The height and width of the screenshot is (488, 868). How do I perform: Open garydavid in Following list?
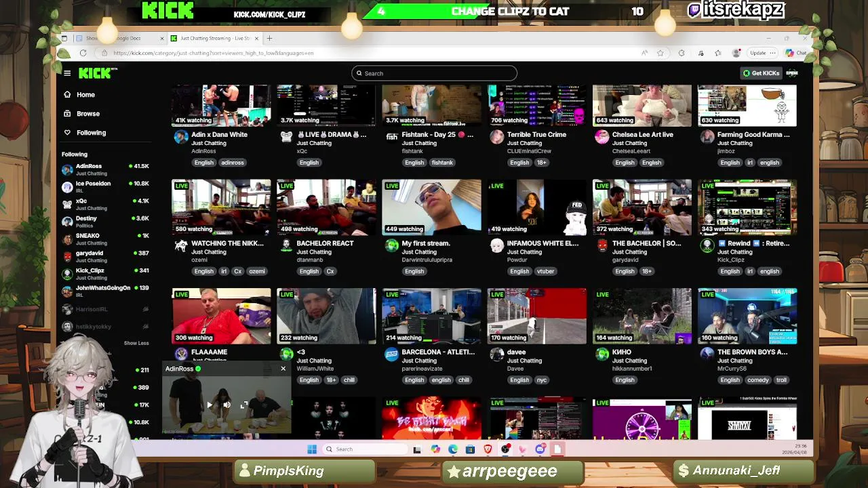tap(105, 256)
